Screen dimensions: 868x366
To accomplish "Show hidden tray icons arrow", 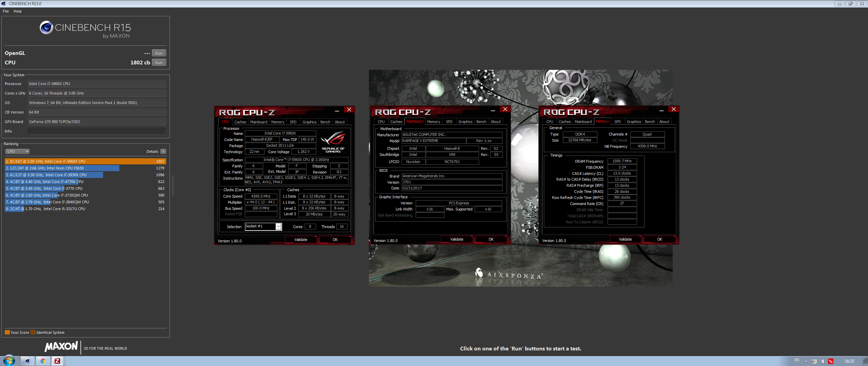I will (x=806, y=361).
